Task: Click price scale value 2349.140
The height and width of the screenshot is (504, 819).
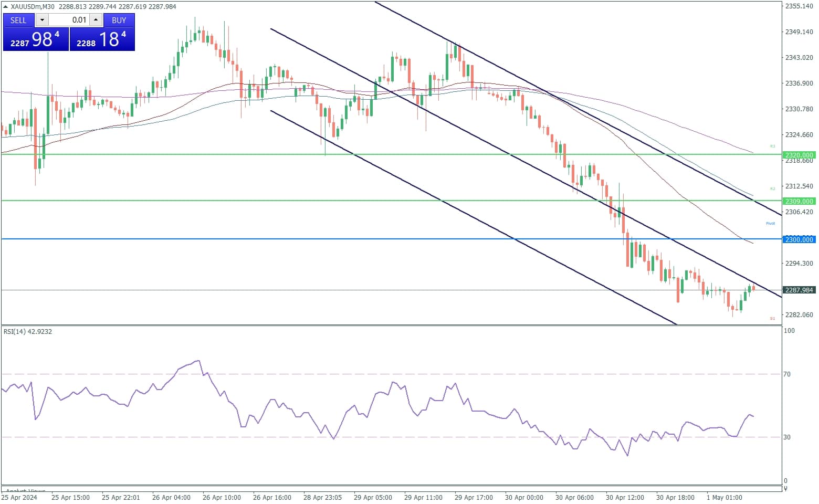Action: tap(799, 31)
